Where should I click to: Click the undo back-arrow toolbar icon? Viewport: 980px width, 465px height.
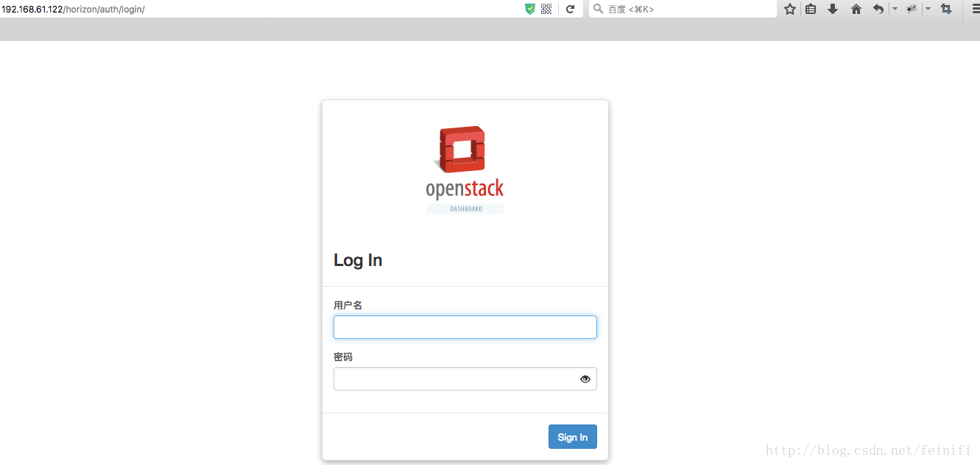[878, 9]
